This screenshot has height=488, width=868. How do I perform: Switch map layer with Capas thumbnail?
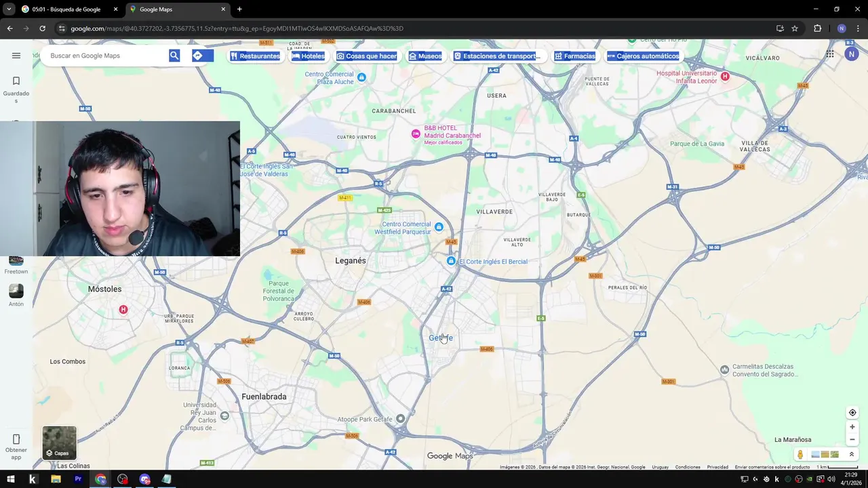click(x=60, y=443)
